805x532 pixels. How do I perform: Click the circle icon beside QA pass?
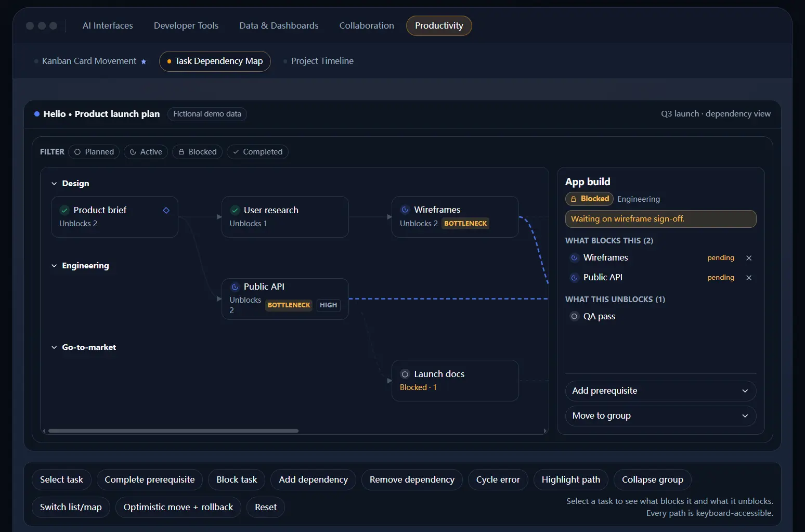point(574,316)
